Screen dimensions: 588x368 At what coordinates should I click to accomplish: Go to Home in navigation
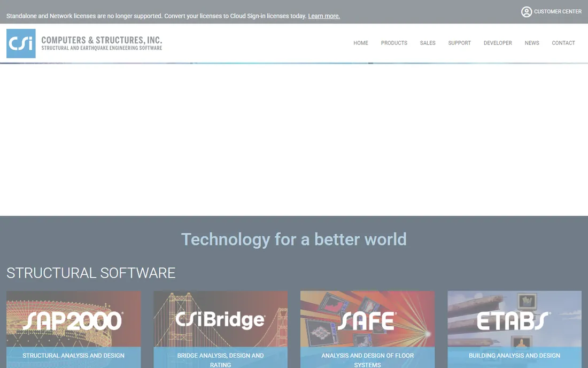pyautogui.click(x=361, y=43)
